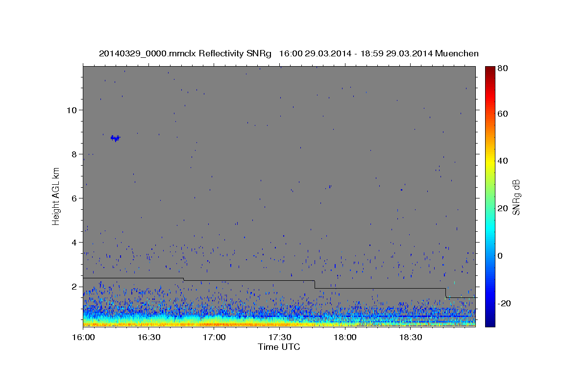This screenshot has height=392, width=588.
Task: Click the colorbar value 20
Action: [x=502, y=209]
